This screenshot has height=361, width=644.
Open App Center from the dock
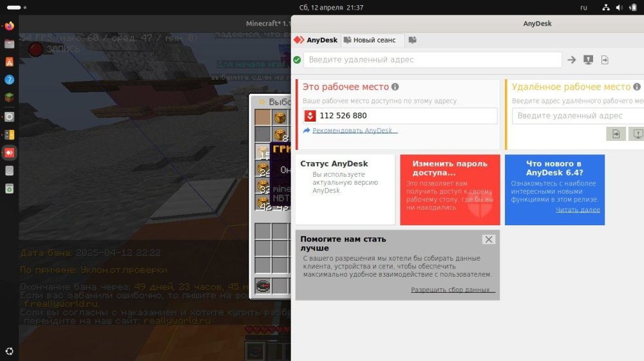(9, 62)
